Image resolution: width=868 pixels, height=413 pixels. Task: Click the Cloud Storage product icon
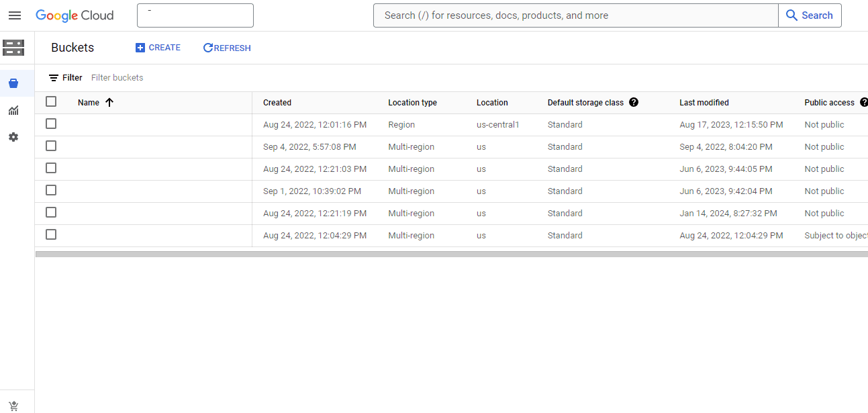tap(13, 48)
